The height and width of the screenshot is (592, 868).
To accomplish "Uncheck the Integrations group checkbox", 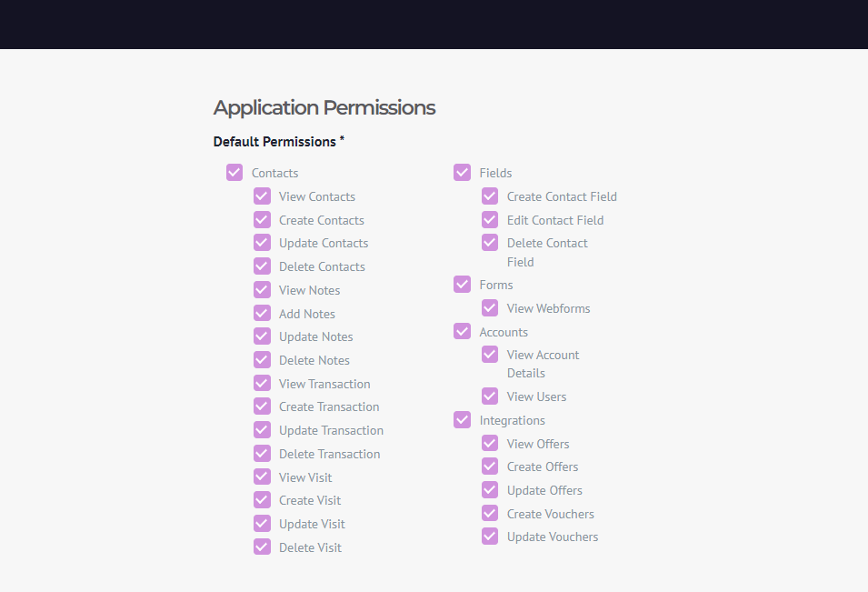I will [462, 420].
